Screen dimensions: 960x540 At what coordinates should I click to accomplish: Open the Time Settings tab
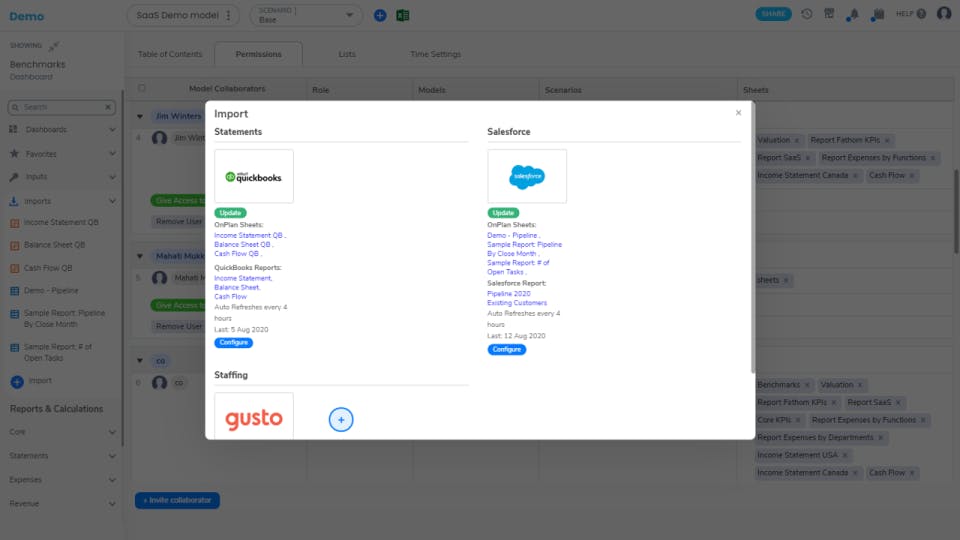435,54
